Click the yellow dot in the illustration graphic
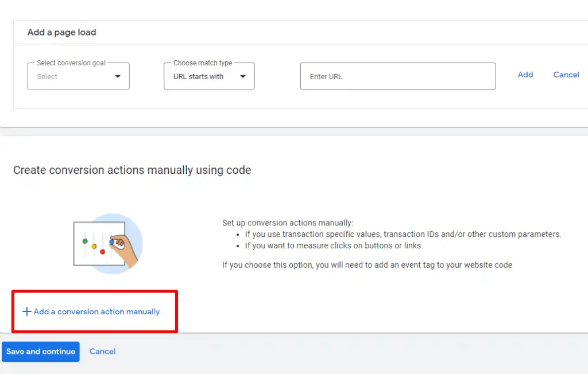Screen dimensions: 588x374 click(94, 246)
